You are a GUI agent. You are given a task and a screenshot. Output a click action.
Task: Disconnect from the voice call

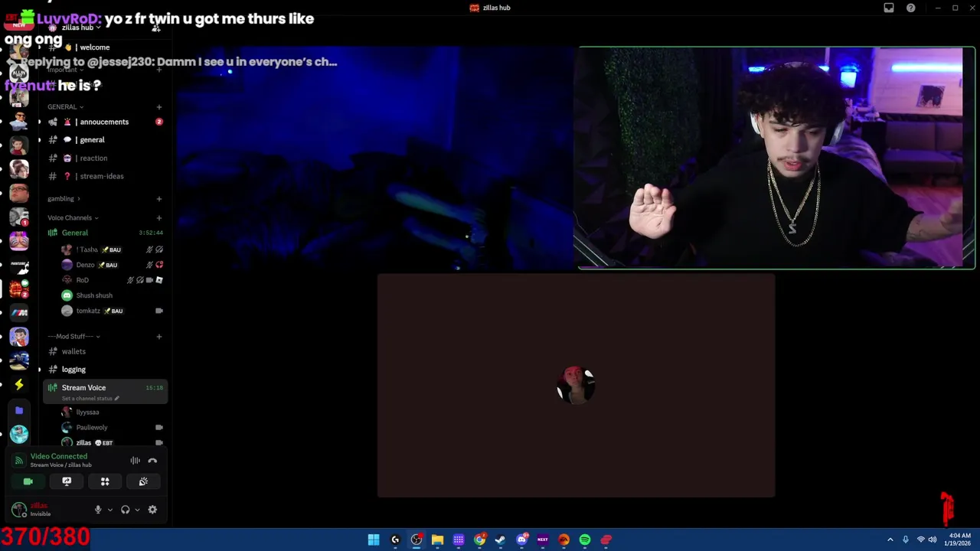pyautogui.click(x=152, y=461)
